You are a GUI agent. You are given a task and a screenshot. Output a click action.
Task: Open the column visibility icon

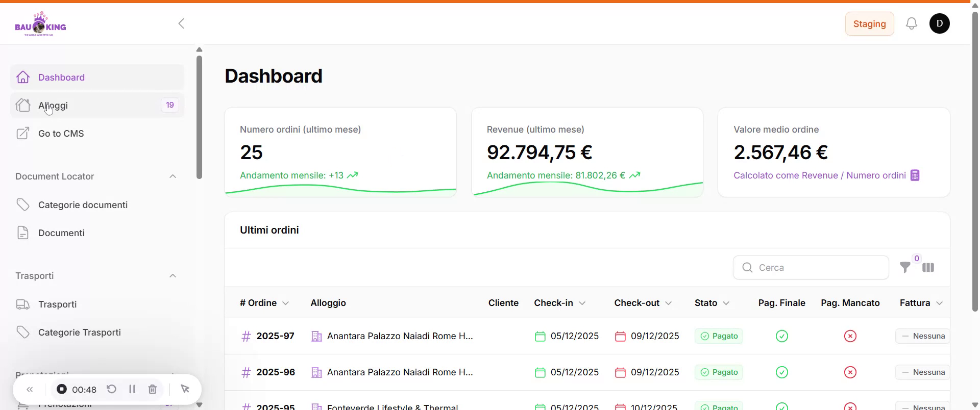tap(928, 268)
